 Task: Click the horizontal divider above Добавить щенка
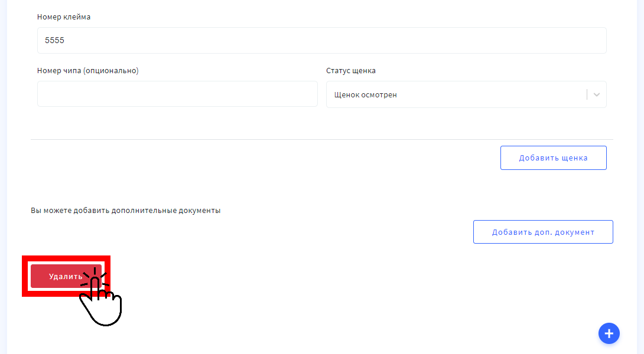tap(321, 139)
